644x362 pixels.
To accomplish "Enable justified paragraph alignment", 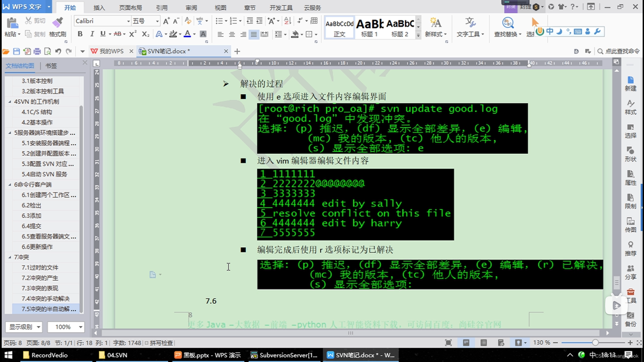I will pos(254,34).
